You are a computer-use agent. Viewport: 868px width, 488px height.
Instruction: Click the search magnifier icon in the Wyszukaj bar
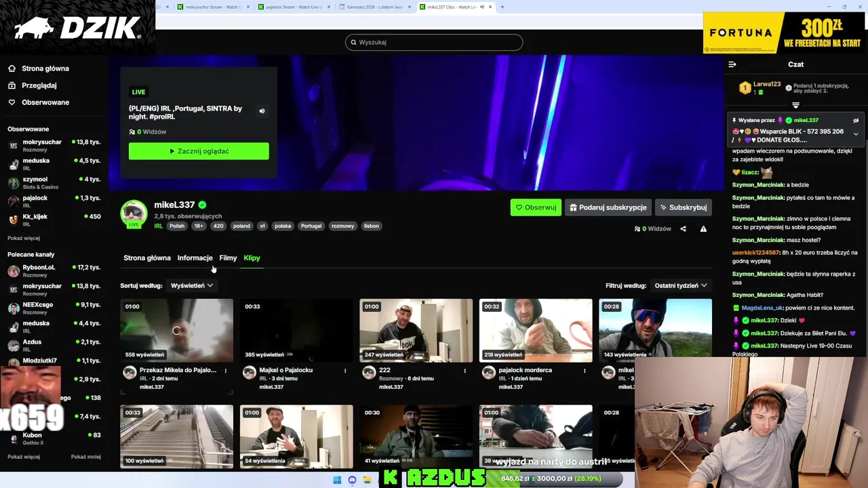[x=353, y=42]
